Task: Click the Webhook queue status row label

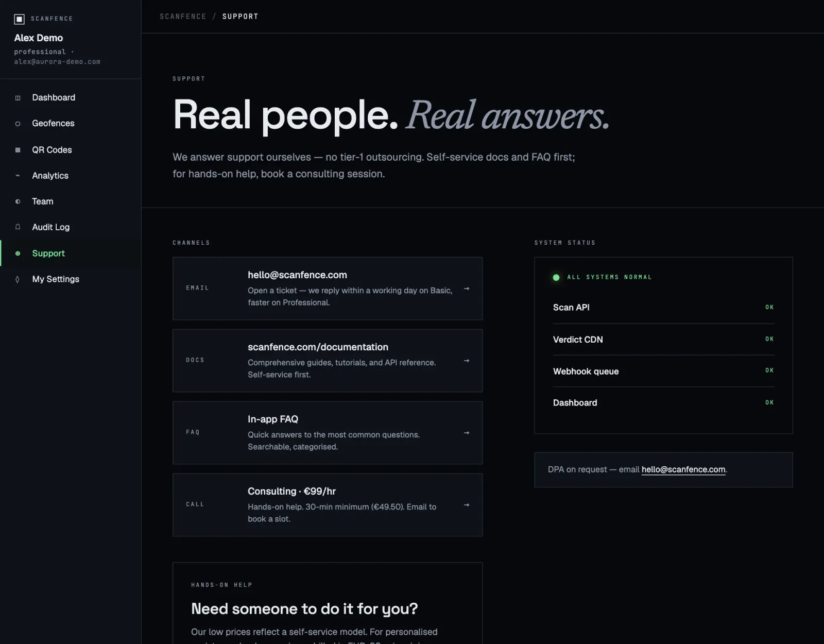Action: click(x=586, y=371)
